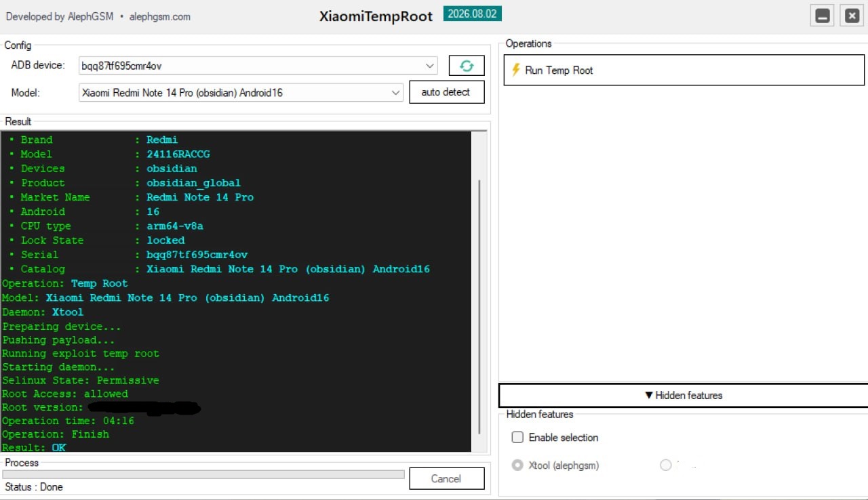868x500 pixels.
Task: Click the version date badge 2026.08.02
Action: (x=473, y=14)
